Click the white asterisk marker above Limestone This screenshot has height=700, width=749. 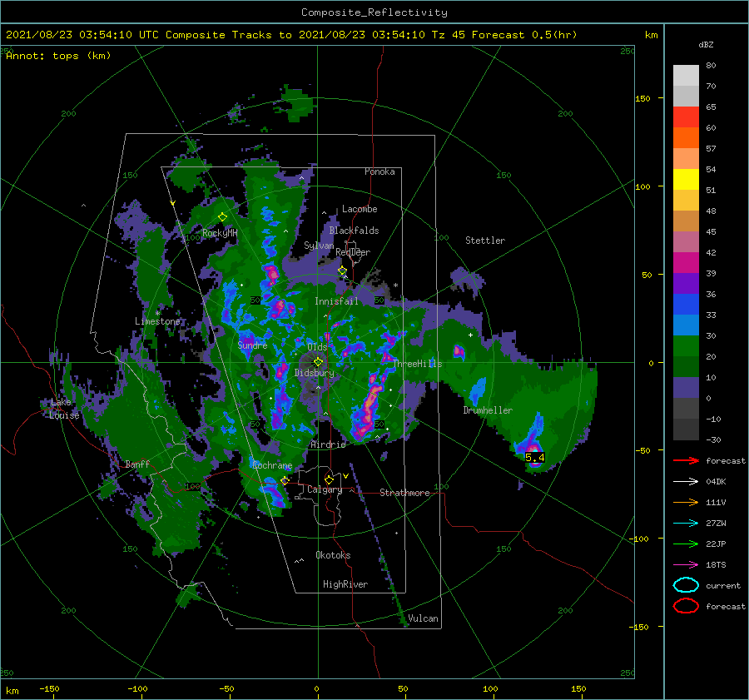click(157, 314)
